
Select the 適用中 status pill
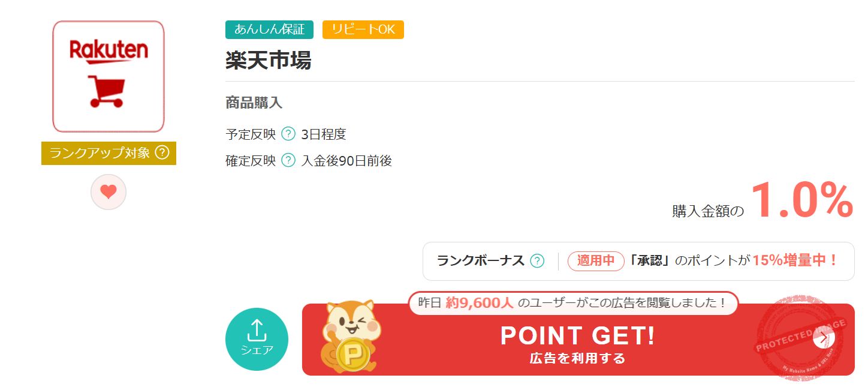[x=595, y=261]
